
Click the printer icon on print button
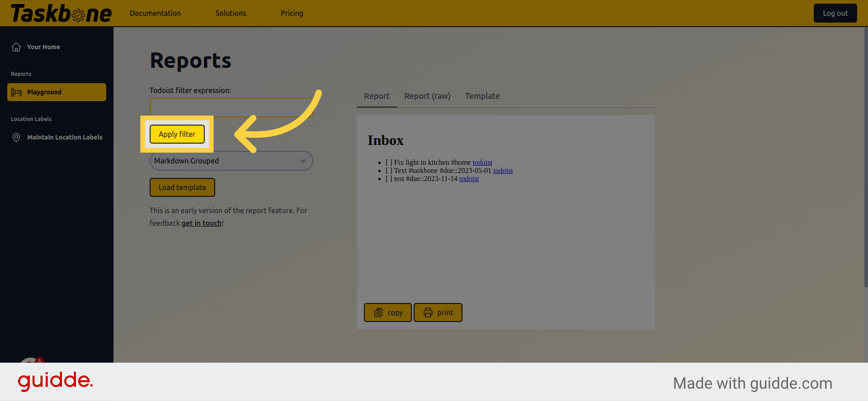428,312
